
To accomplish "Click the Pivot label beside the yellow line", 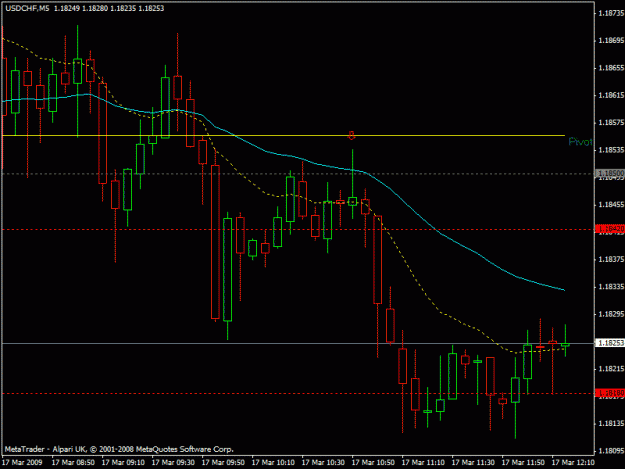I will tap(580, 141).
